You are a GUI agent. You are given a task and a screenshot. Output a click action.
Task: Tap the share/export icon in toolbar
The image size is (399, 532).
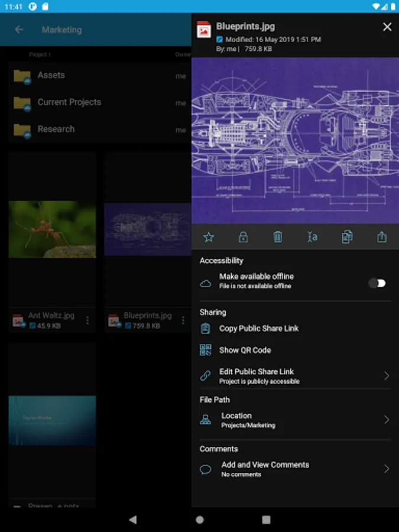pyautogui.click(x=382, y=237)
